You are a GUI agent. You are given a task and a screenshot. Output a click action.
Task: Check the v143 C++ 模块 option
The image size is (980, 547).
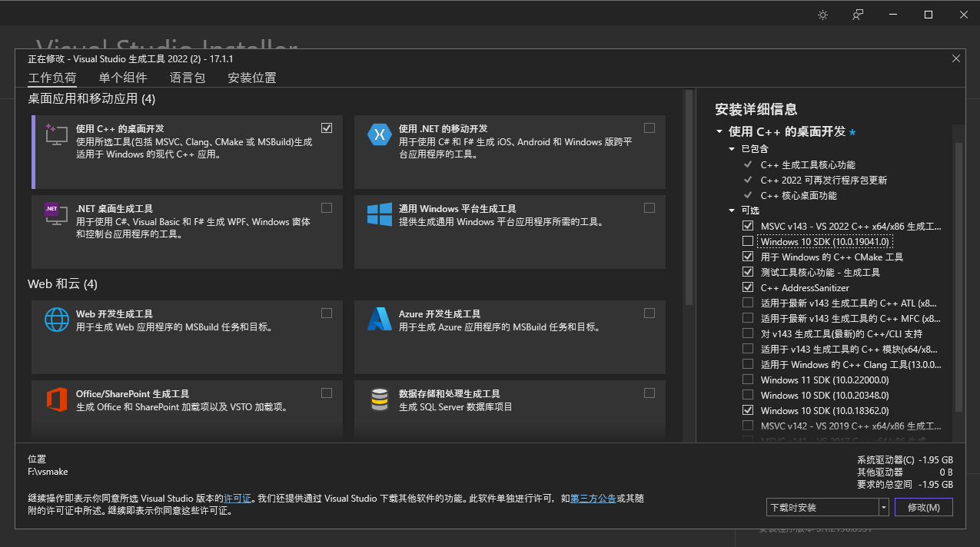[x=748, y=349]
